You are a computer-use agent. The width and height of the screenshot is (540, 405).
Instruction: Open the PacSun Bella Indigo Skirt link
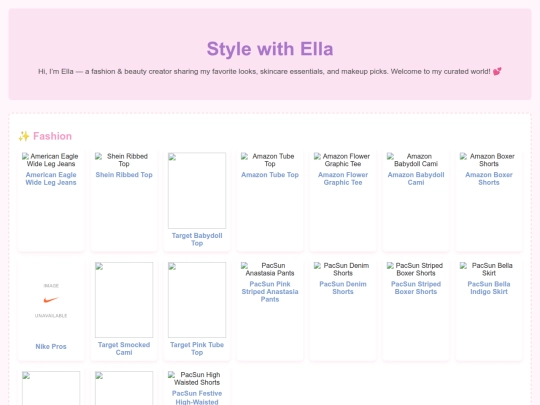pyautogui.click(x=489, y=288)
